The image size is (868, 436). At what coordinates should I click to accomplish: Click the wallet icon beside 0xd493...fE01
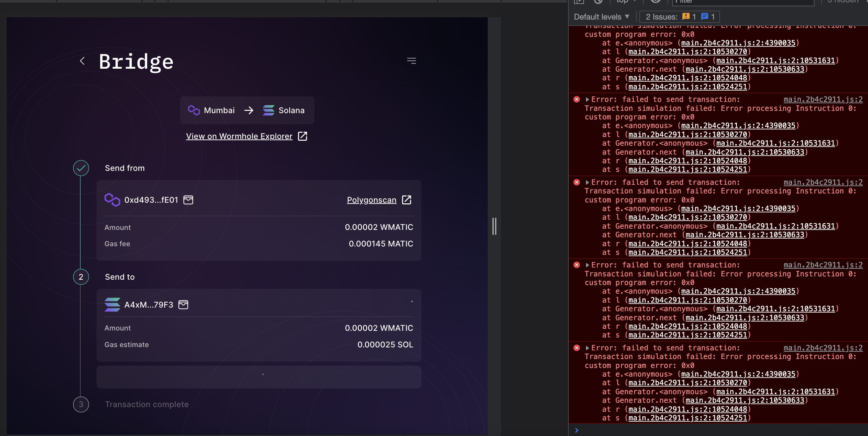[x=188, y=200]
